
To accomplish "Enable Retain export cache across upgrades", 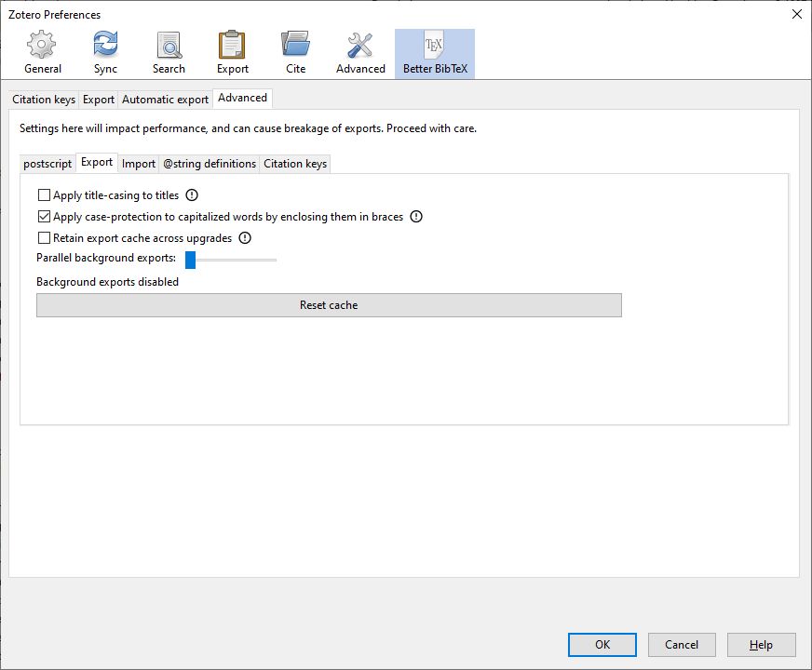I will (x=44, y=238).
